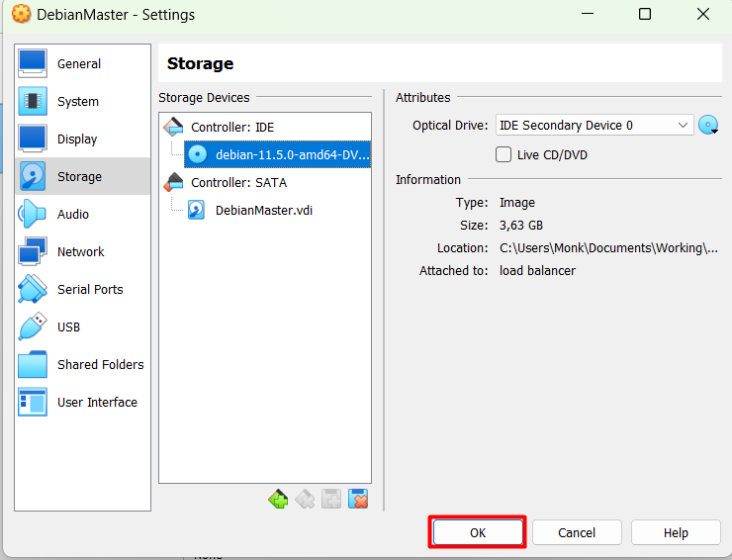Open the Display settings category
732x560 pixels.
point(83,139)
